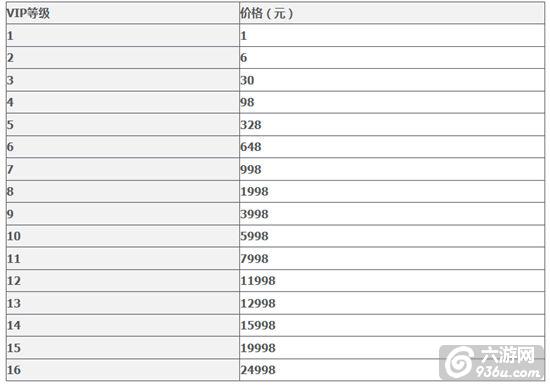Click the VIP level 1 cell
Image resolution: width=550 pixels, height=386 pixels.
point(123,35)
